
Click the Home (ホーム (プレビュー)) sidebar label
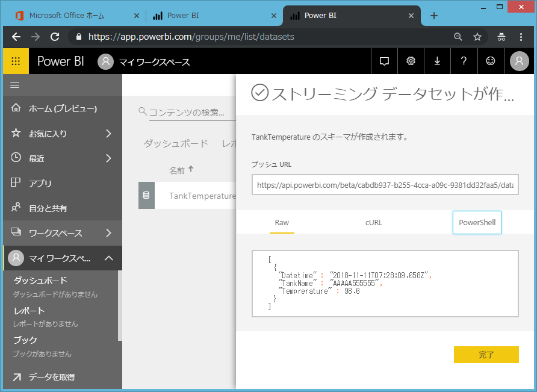coord(63,108)
